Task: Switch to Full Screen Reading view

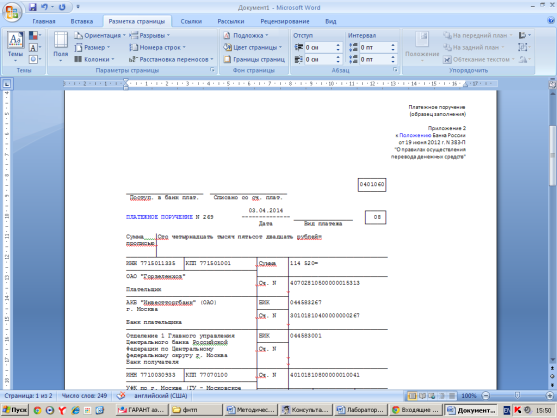Action: pos(422,396)
